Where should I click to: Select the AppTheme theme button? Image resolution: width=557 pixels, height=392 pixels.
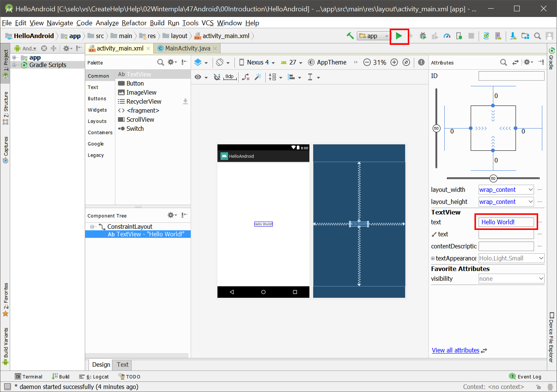pyautogui.click(x=327, y=62)
